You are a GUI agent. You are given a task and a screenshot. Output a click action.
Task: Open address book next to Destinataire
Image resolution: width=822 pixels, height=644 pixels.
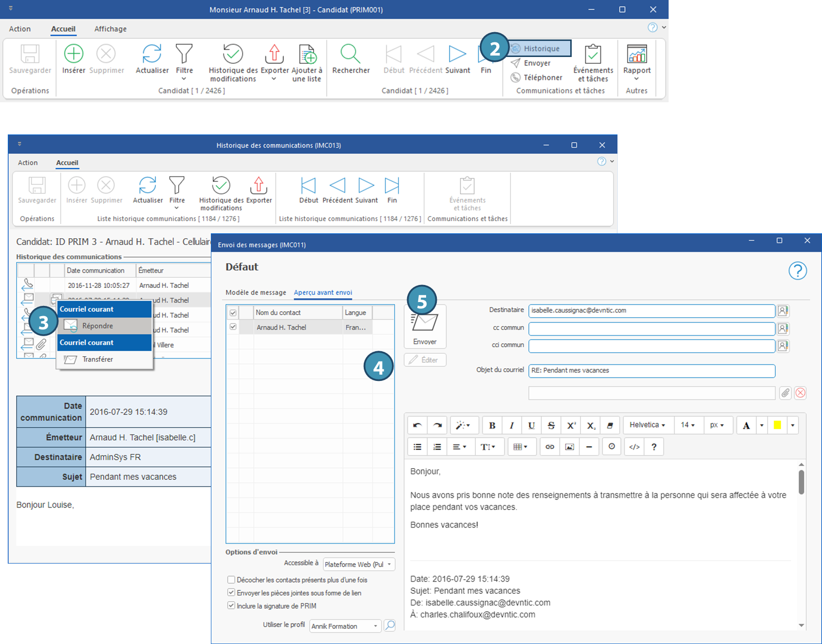click(x=783, y=311)
